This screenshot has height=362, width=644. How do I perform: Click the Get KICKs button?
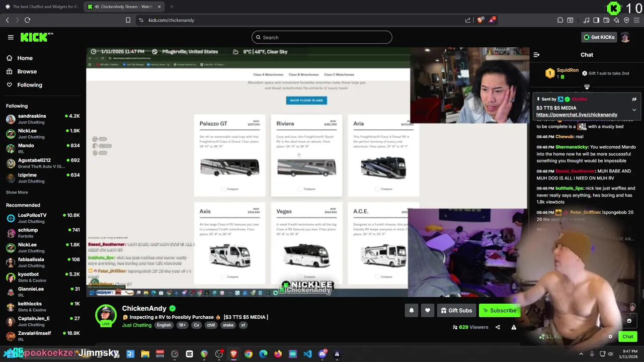coord(599,37)
